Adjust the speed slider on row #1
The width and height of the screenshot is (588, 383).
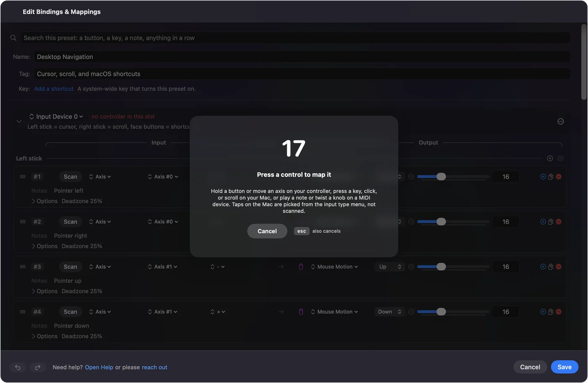pos(454,177)
